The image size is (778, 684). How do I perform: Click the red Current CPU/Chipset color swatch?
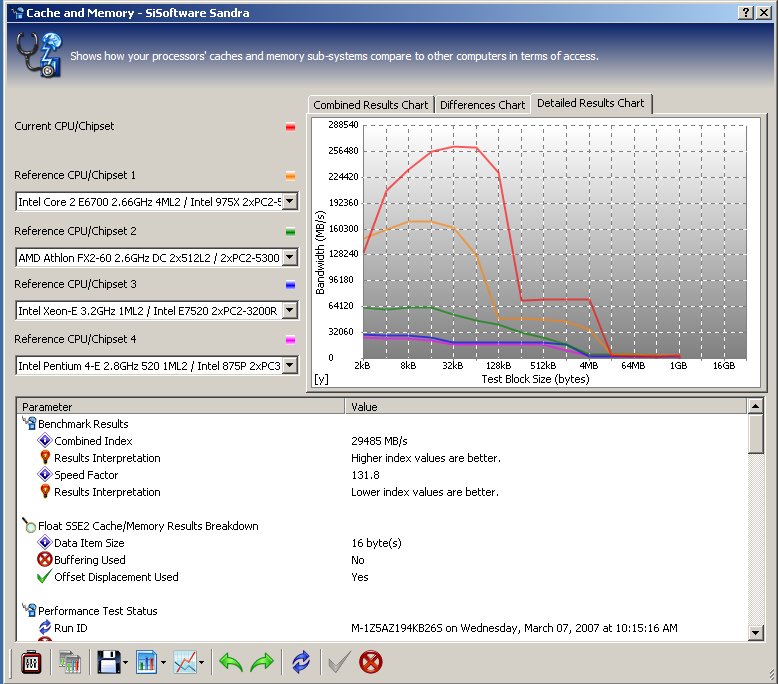pyautogui.click(x=291, y=127)
